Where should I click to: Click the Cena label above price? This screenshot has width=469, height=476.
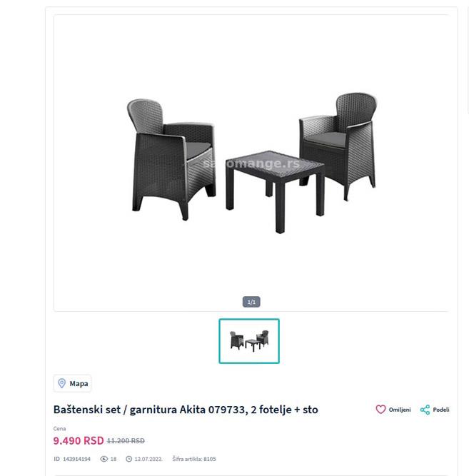click(x=59, y=429)
